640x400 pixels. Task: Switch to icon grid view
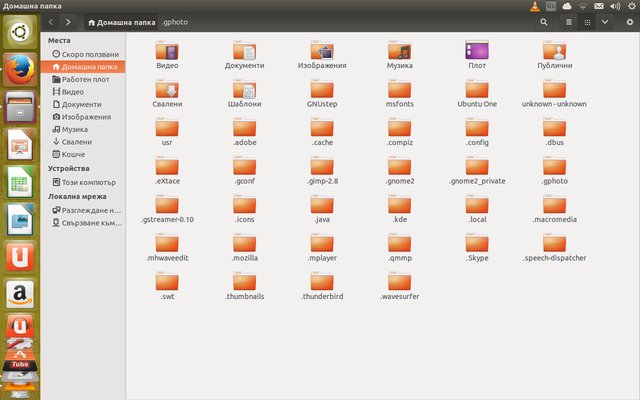click(587, 21)
